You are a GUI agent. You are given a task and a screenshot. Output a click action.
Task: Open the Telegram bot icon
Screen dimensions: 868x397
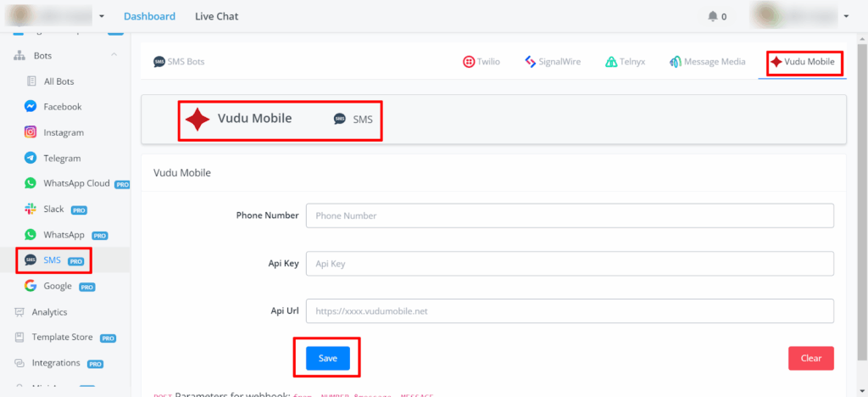[31, 158]
